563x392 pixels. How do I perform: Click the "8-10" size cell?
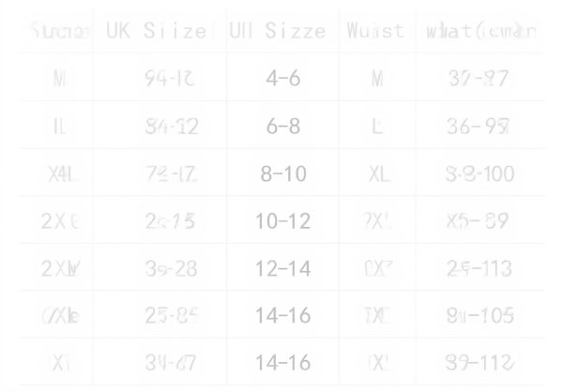(282, 174)
